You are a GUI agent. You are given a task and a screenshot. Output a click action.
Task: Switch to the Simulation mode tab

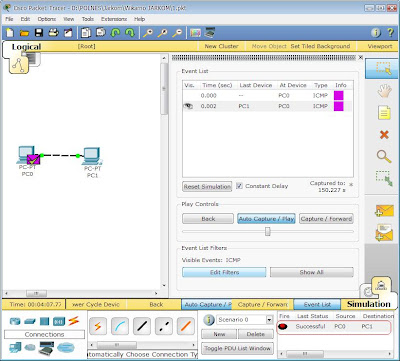(x=369, y=304)
